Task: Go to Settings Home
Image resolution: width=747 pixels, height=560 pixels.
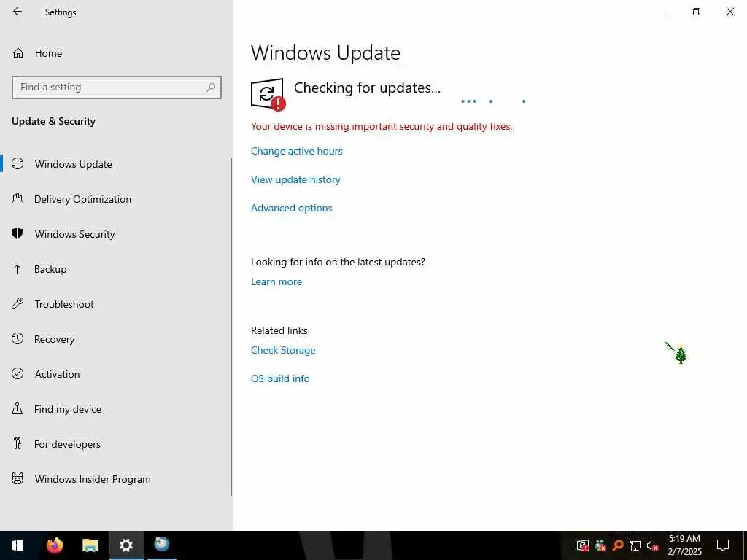Action: coord(48,53)
